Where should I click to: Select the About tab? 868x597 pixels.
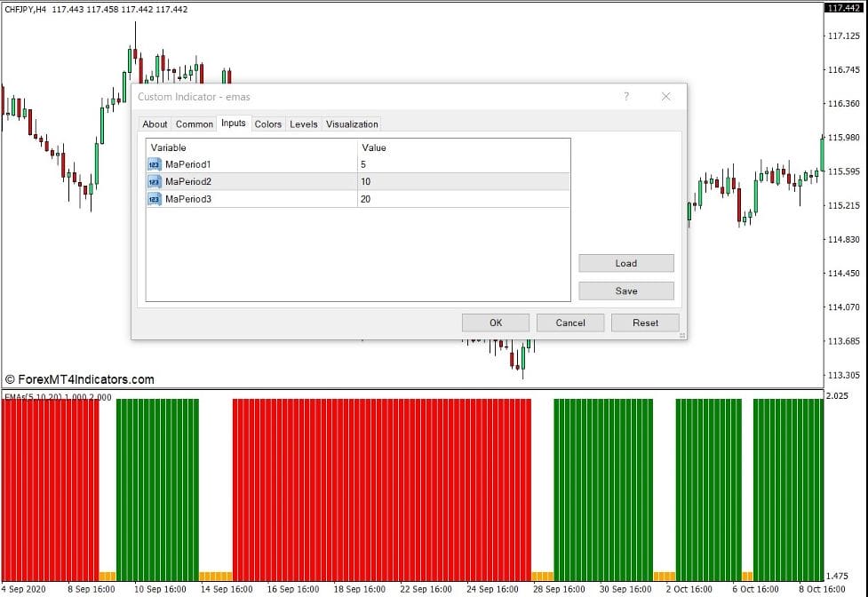155,123
